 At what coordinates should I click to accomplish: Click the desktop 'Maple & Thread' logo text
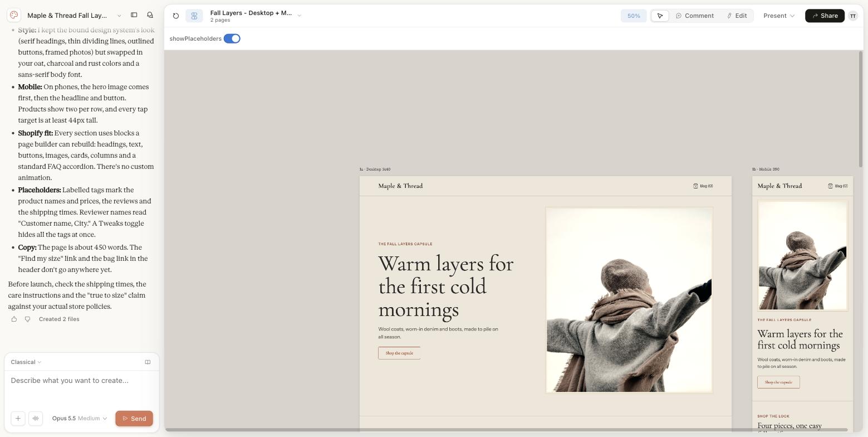(400, 186)
